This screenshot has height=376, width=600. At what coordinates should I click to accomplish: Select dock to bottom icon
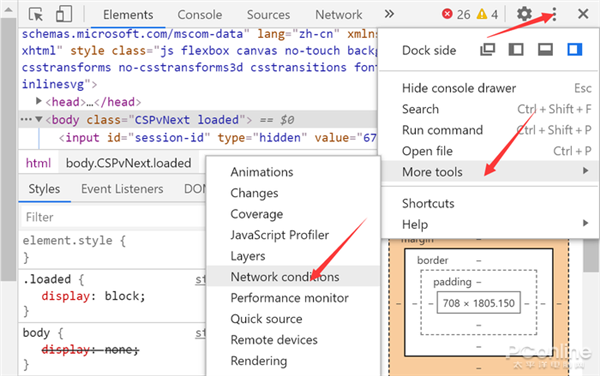coord(545,50)
